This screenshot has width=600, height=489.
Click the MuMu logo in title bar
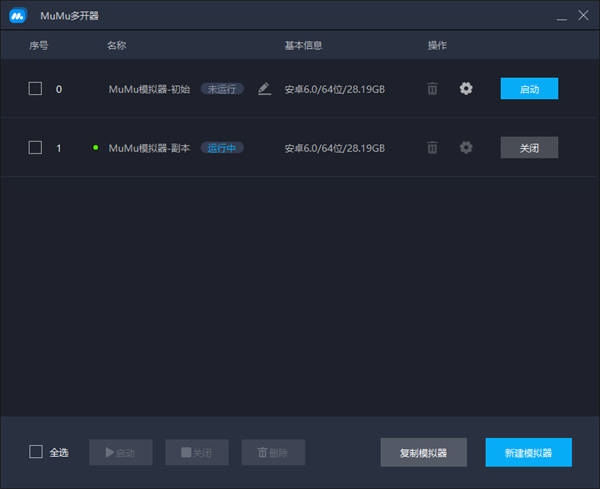(18, 16)
